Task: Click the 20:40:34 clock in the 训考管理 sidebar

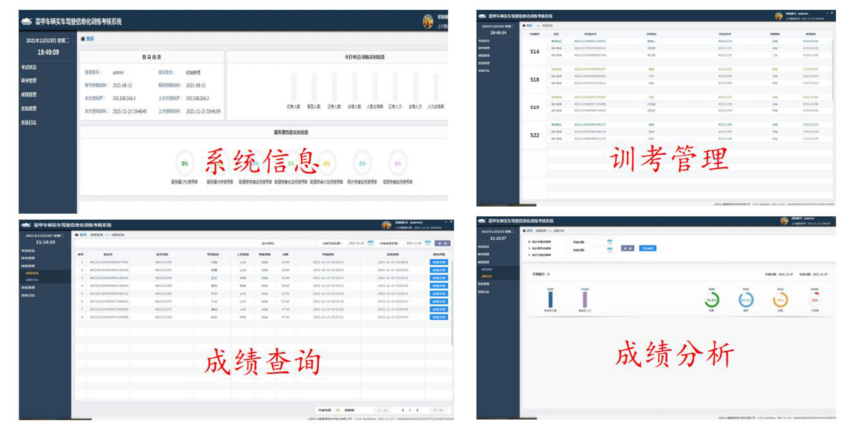Action: tap(497, 33)
